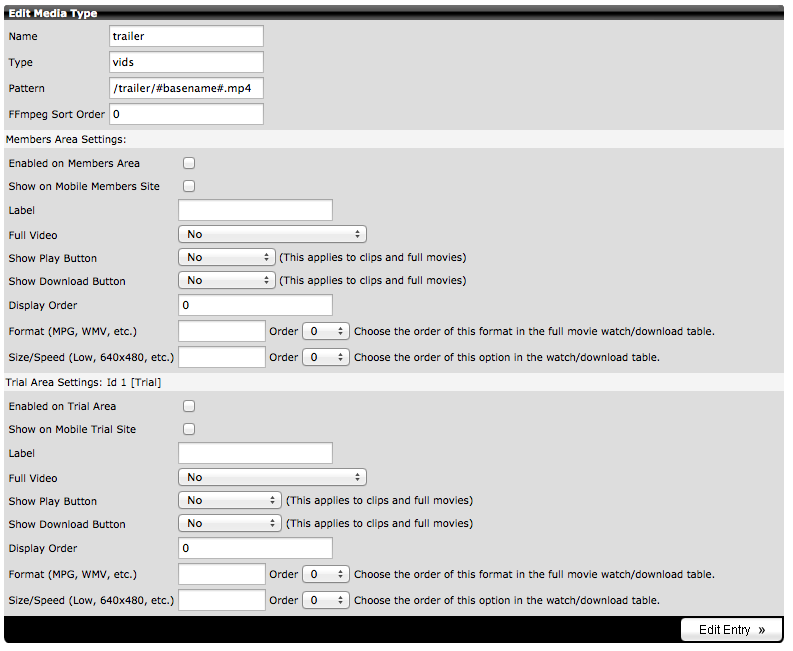Viewport: 793px width, 651px height.
Task: Open Trial Area Show Play Button dropdown
Action: coord(230,501)
